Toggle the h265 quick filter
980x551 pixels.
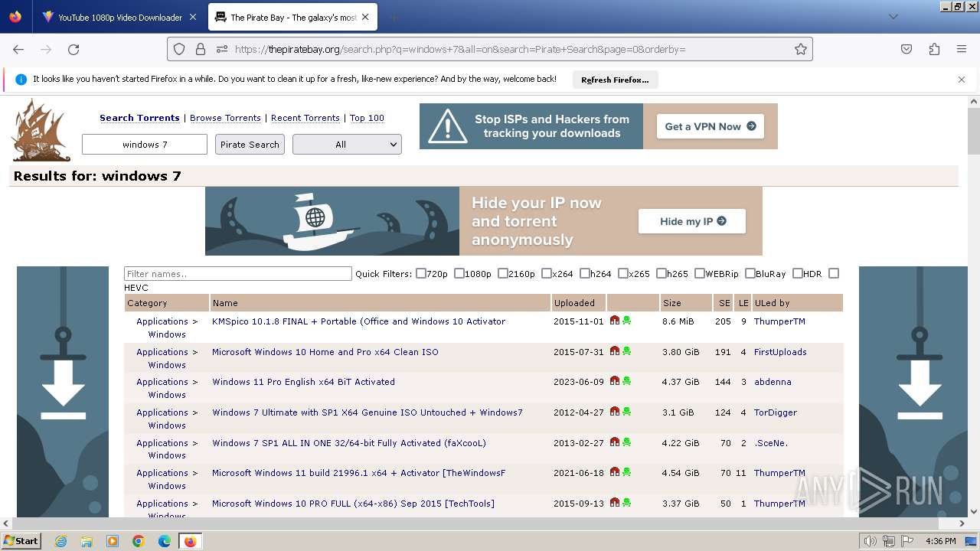tap(661, 273)
